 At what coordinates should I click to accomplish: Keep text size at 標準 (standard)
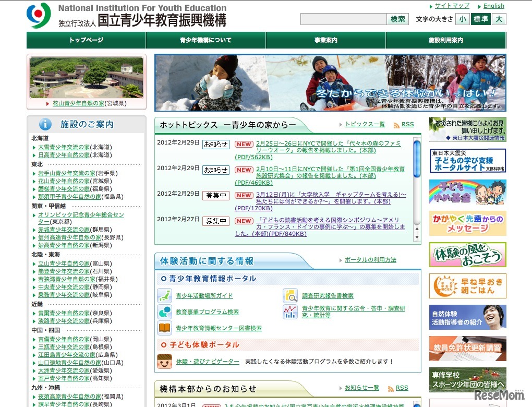point(480,19)
